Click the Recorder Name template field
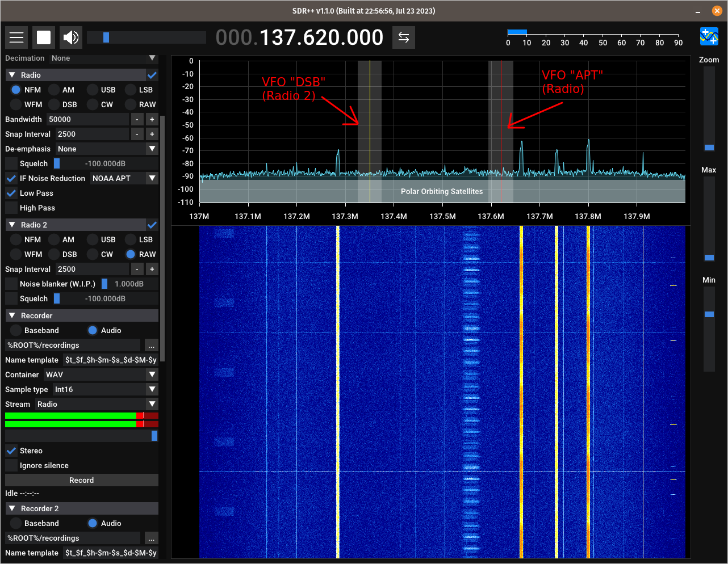Image resolution: width=728 pixels, height=564 pixels. tap(111, 360)
